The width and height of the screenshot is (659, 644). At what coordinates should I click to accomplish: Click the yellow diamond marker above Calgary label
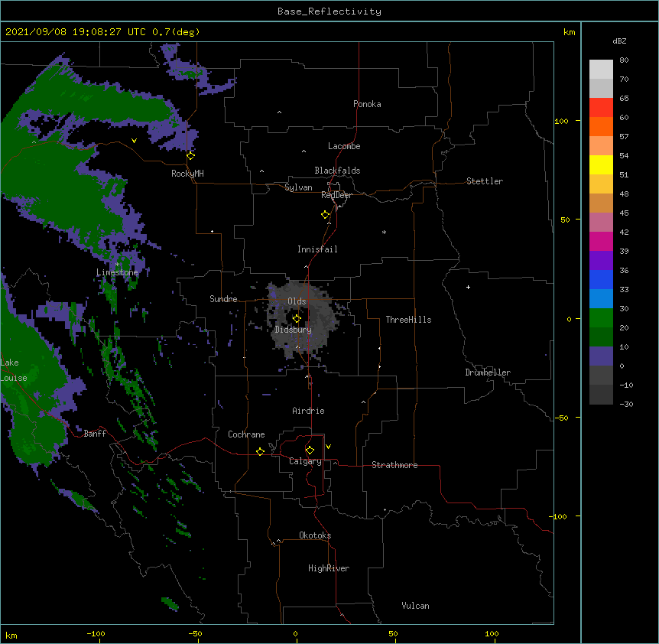tap(310, 450)
